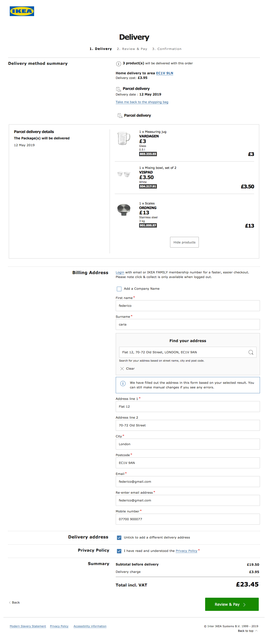
Task: Check Add a Company Name
Action: [x=118, y=289]
